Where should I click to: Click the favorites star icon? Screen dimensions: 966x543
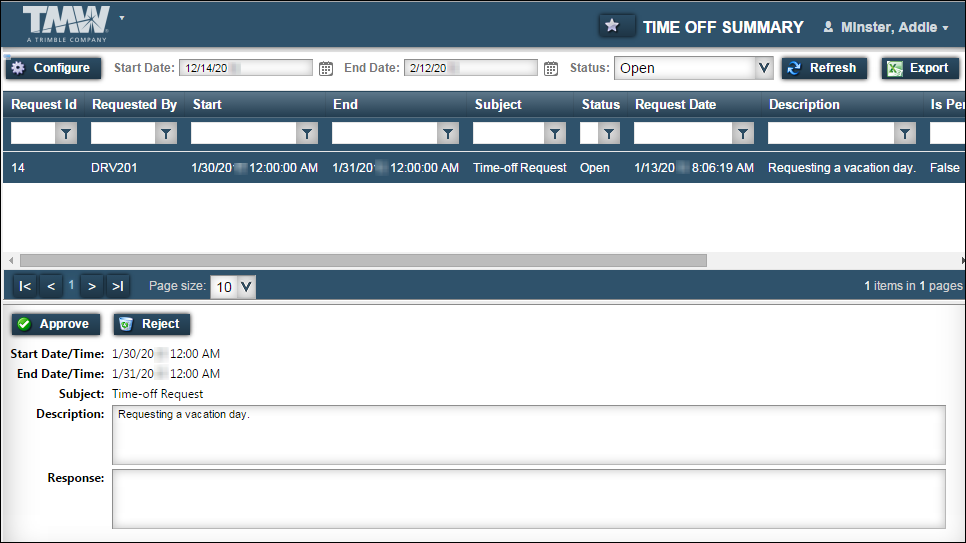click(x=612, y=26)
